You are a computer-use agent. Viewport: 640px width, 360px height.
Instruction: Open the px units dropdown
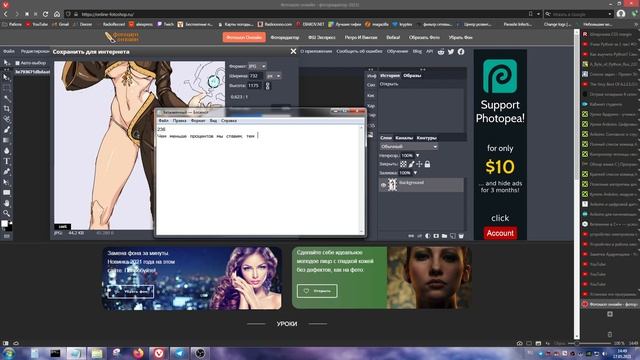tap(273, 76)
